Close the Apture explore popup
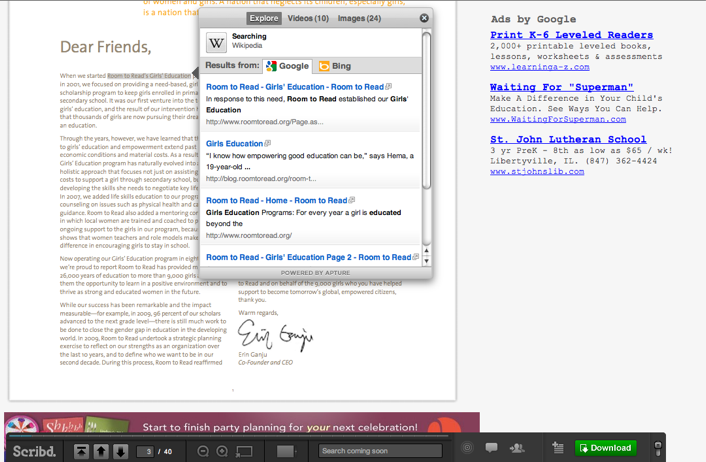Viewport: 706px width, 462px height. [x=424, y=18]
